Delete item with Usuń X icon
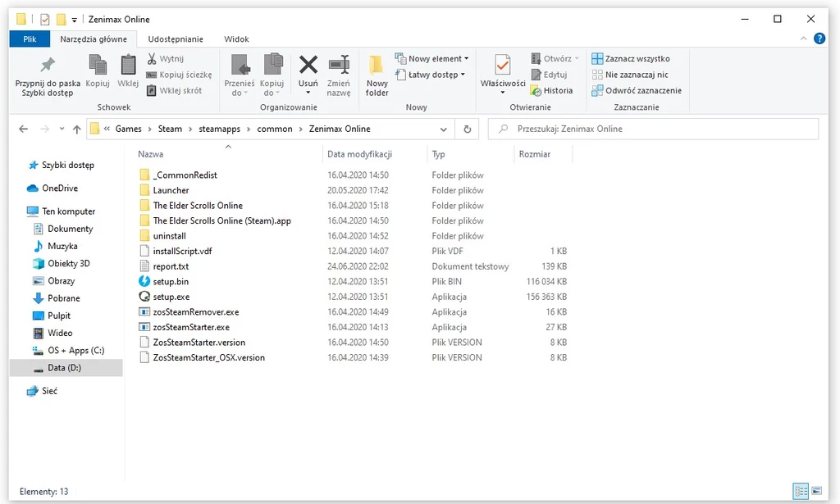 pyautogui.click(x=308, y=65)
